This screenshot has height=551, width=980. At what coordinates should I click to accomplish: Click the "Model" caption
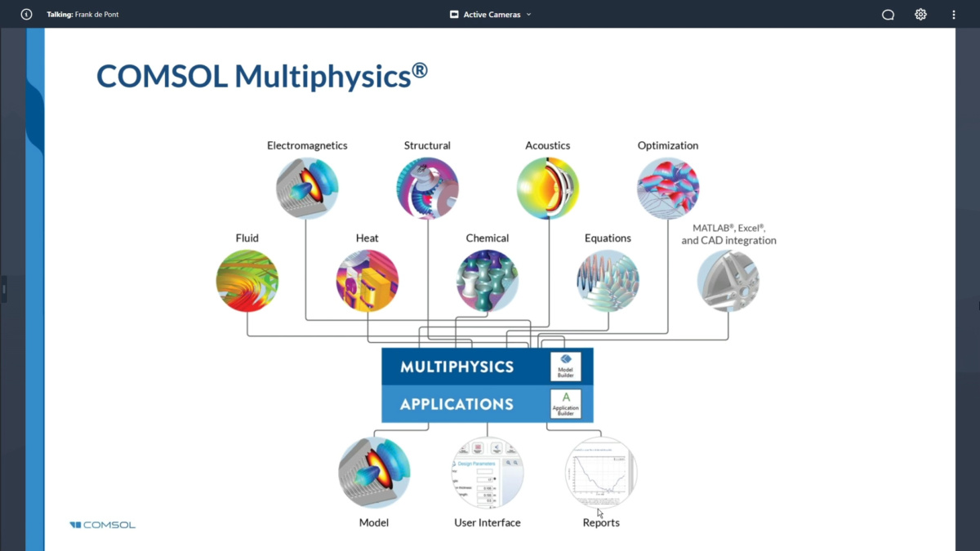pos(374,522)
